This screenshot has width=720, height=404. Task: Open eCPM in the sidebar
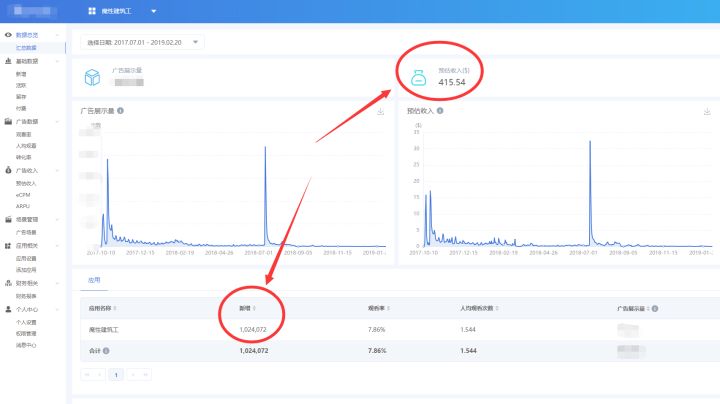coord(23,195)
